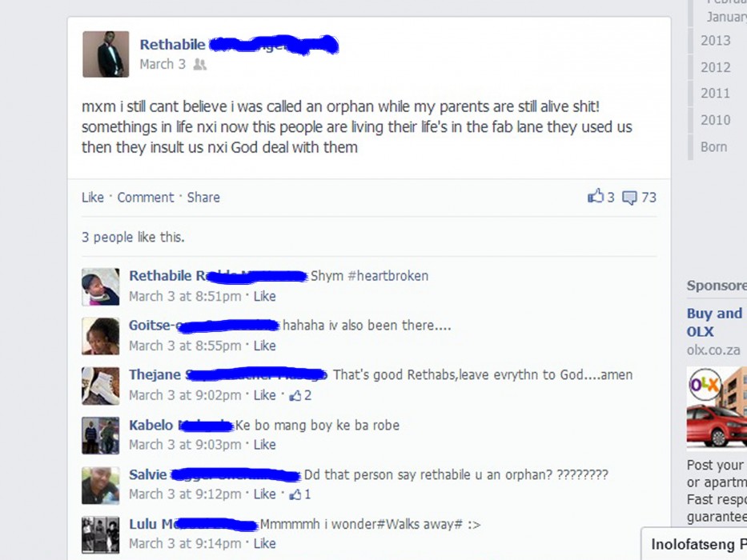Like Lulu's comment from 9:14pm
Image resolution: width=747 pixels, height=560 pixels.
[x=264, y=543]
